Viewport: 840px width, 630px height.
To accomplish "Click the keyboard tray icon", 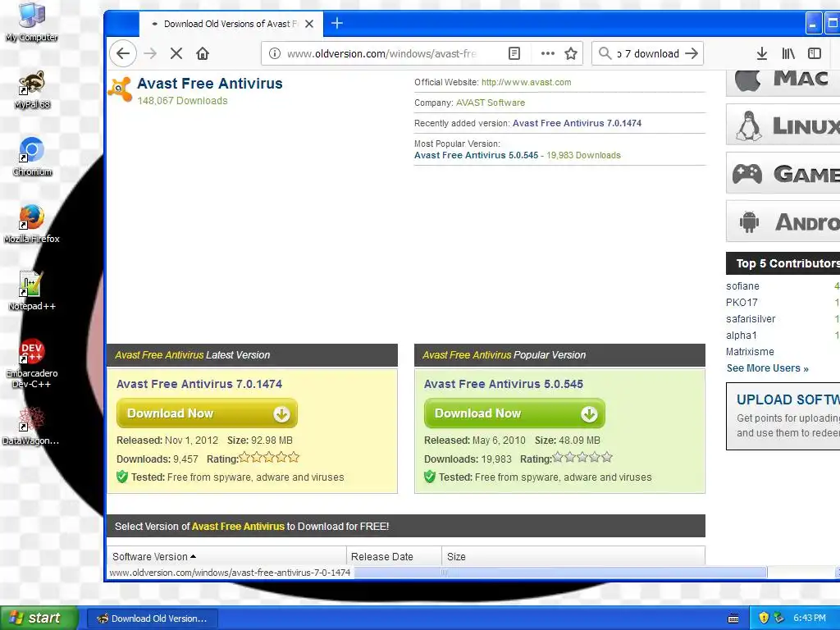I will [733, 619].
